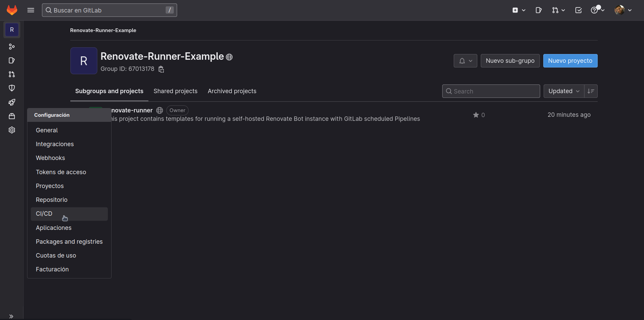Select Integraciones in settings menu

[x=69, y=144]
